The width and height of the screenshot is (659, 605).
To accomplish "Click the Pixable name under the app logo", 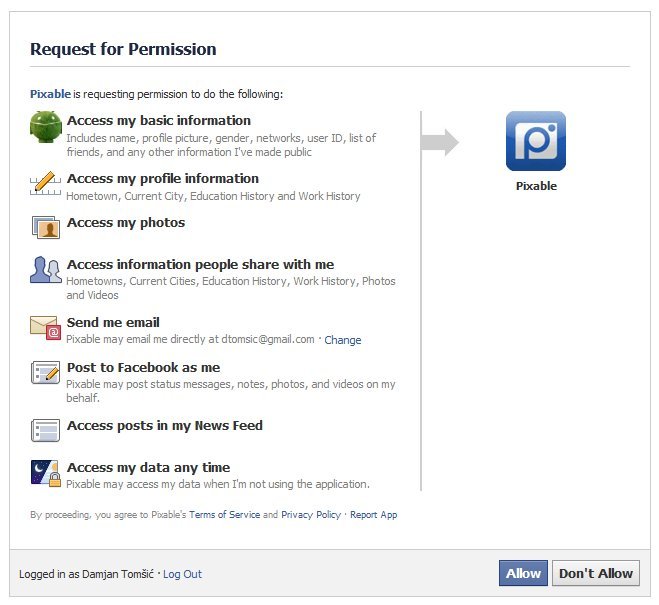I will [x=536, y=186].
